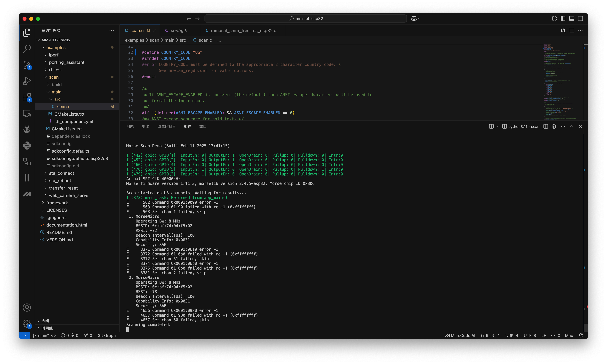Click the navigate forward arrow
The width and height of the screenshot is (607, 364).
[x=197, y=19]
